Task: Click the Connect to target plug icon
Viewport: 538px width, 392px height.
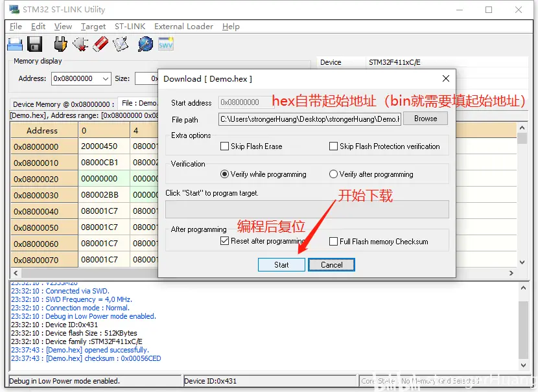Action: click(61, 44)
